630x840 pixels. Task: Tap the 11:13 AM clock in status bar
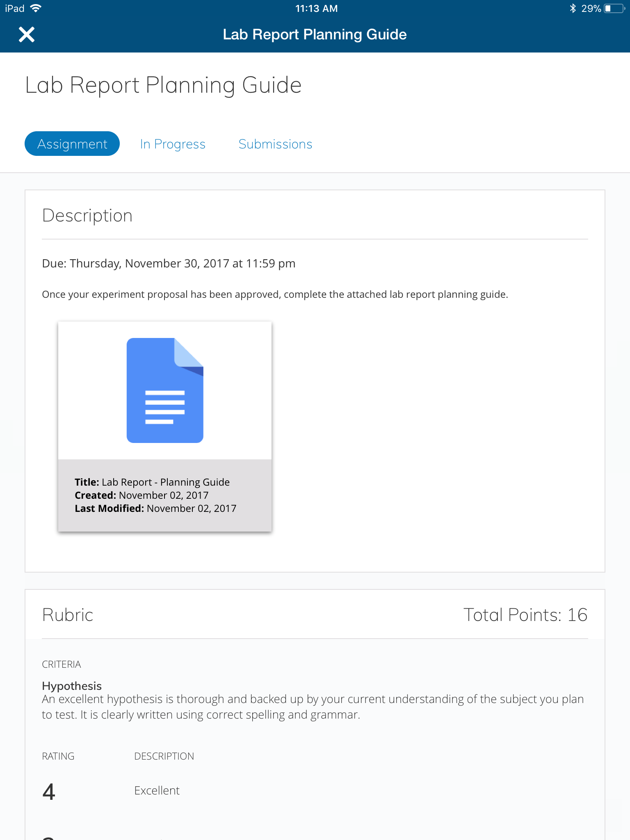click(316, 8)
